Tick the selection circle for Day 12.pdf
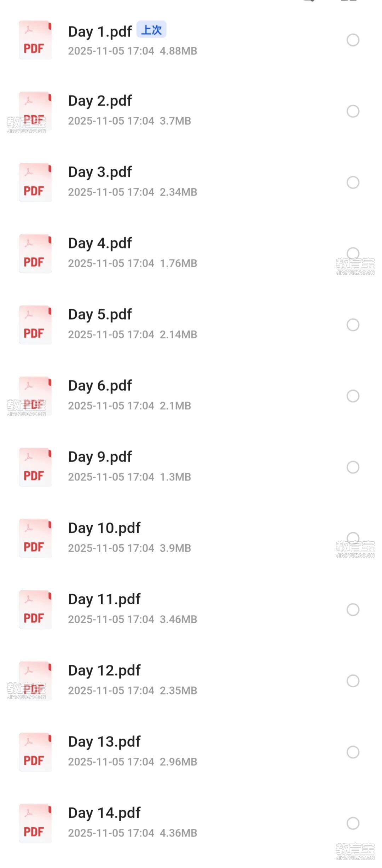This screenshot has height=868, width=382. [353, 681]
